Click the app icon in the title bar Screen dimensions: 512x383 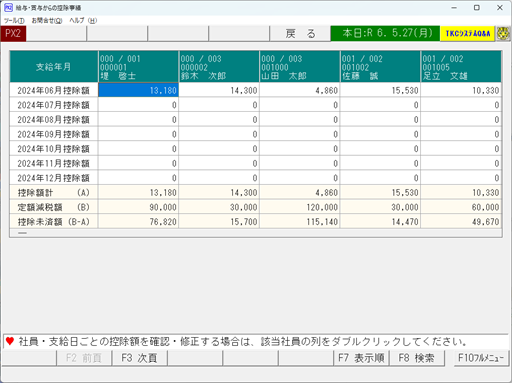(8, 7)
